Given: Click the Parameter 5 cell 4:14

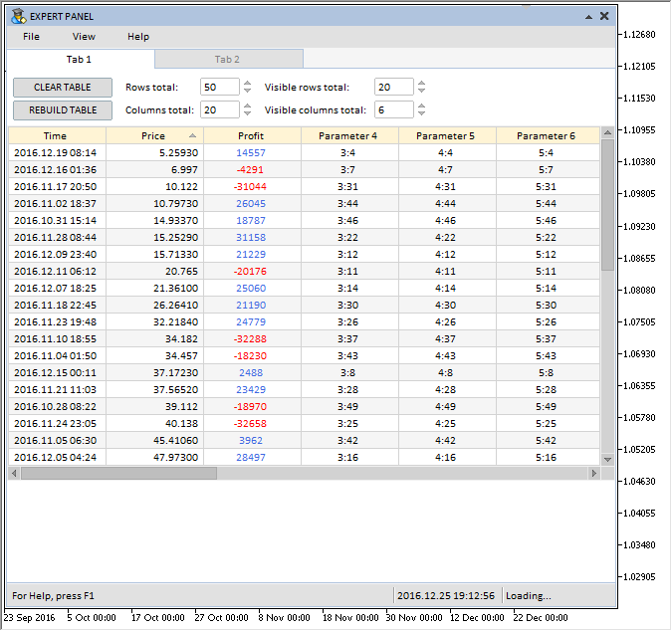Looking at the screenshot, I should coord(447,289).
